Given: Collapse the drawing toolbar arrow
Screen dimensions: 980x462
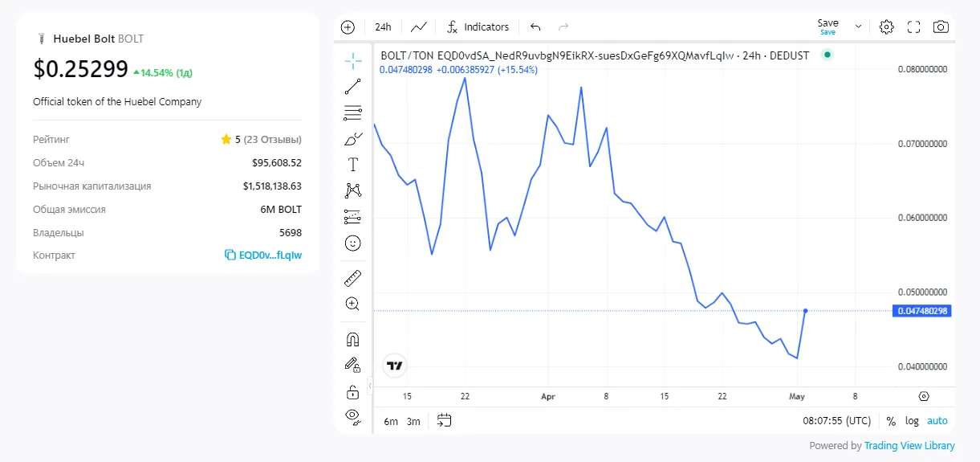Looking at the screenshot, I should (x=370, y=386).
